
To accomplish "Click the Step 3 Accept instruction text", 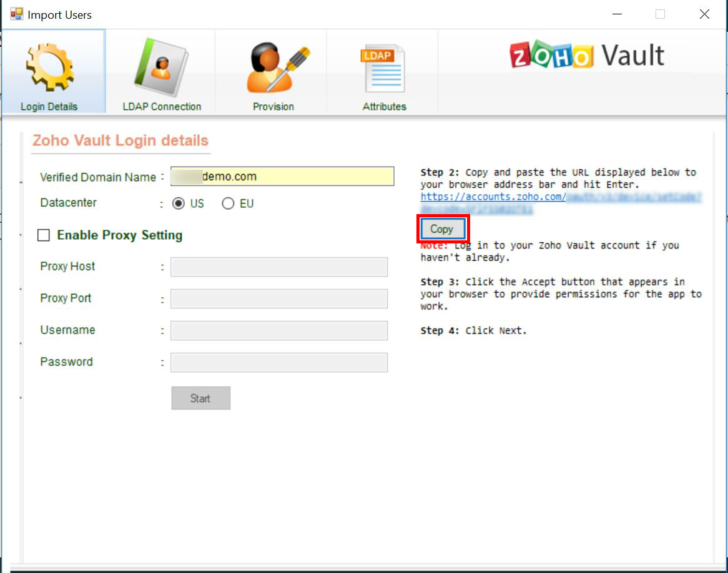I will coord(561,294).
